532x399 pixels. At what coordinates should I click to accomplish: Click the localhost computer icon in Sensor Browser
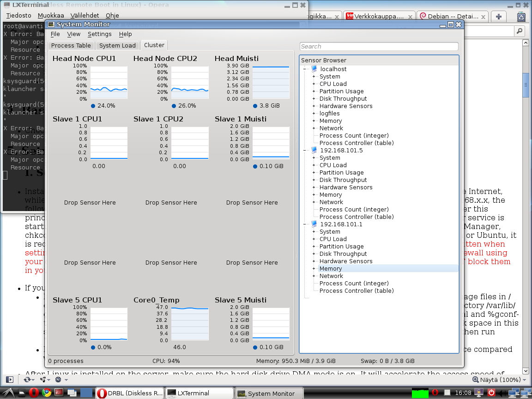click(314, 69)
